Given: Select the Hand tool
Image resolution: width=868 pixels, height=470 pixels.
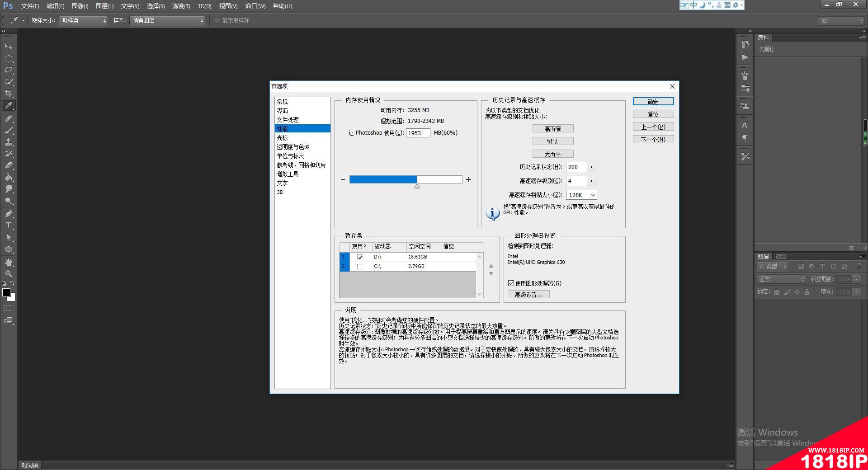Looking at the screenshot, I should coord(9,262).
